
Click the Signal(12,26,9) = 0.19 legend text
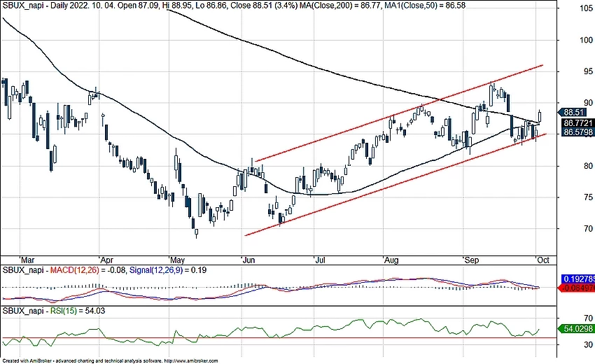pos(168,270)
